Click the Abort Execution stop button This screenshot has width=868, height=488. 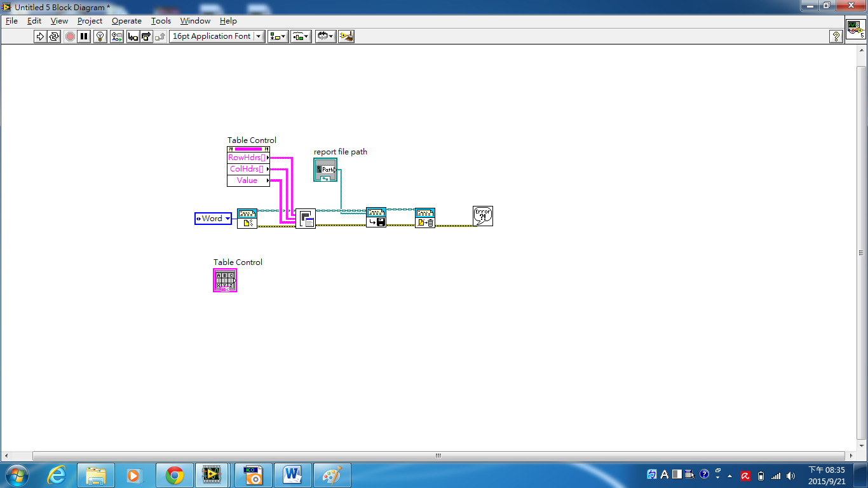pyautogui.click(x=70, y=37)
